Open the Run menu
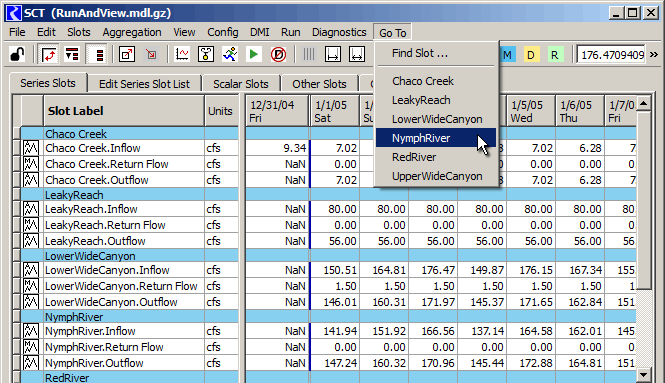This screenshot has width=665, height=383. tap(291, 32)
